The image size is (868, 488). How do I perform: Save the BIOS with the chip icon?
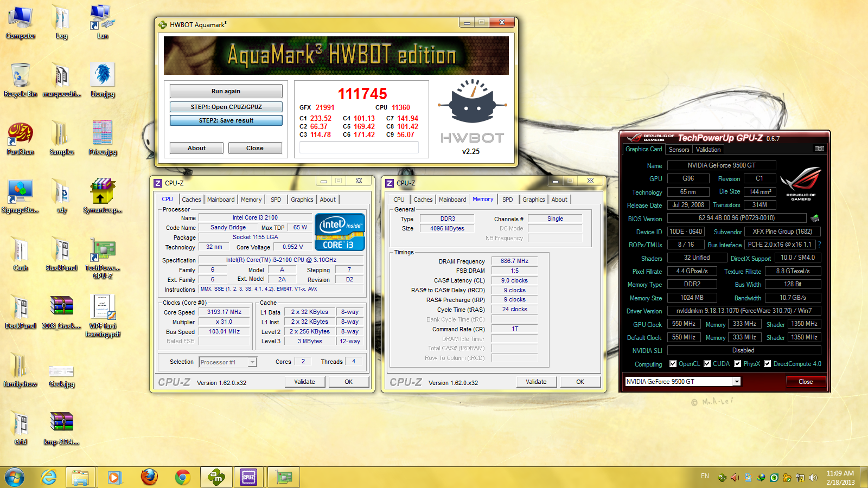click(814, 219)
